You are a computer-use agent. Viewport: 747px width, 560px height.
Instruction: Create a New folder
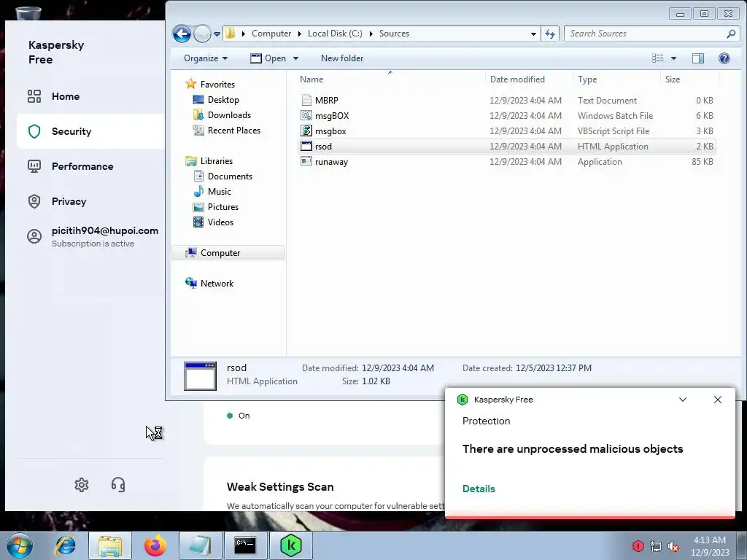point(342,58)
